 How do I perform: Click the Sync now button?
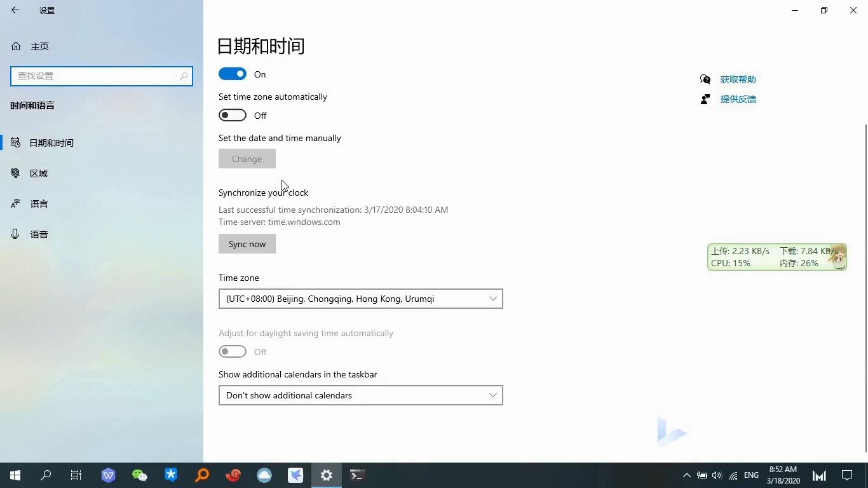(247, 243)
